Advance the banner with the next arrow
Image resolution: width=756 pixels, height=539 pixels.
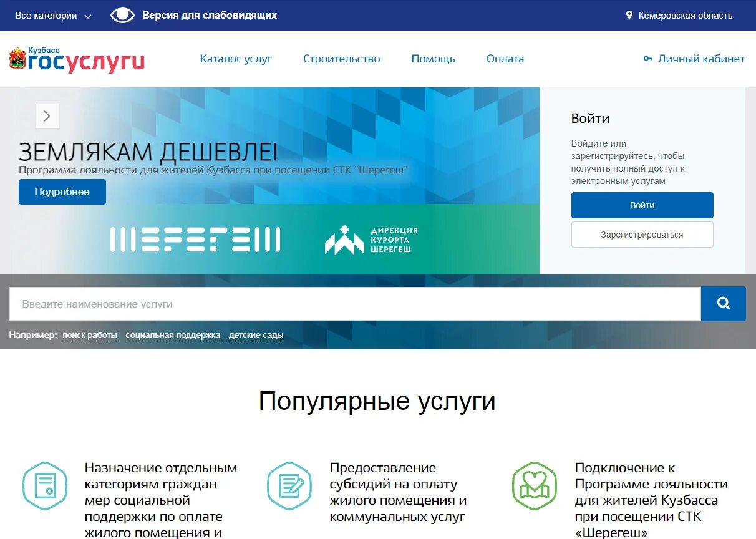click(47, 116)
